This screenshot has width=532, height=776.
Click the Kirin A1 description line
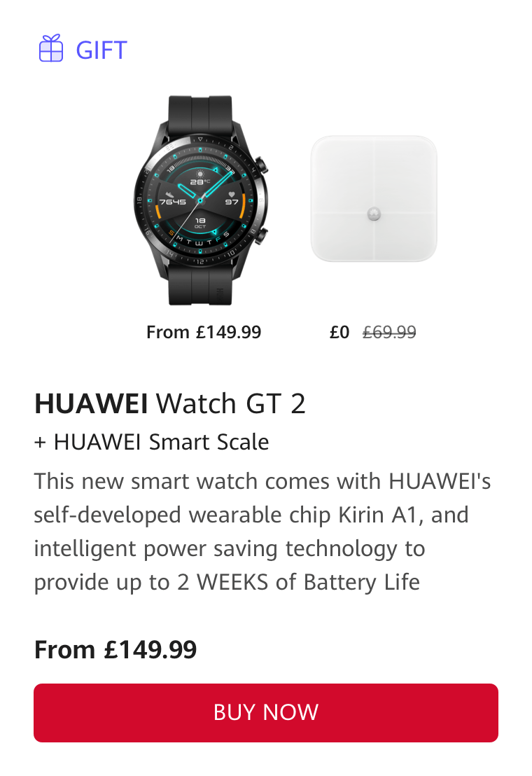point(251,515)
